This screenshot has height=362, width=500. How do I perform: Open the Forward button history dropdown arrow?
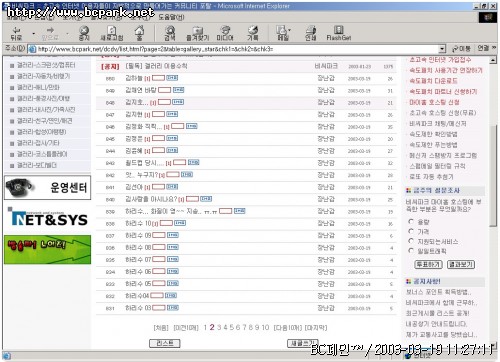[x=67, y=34]
